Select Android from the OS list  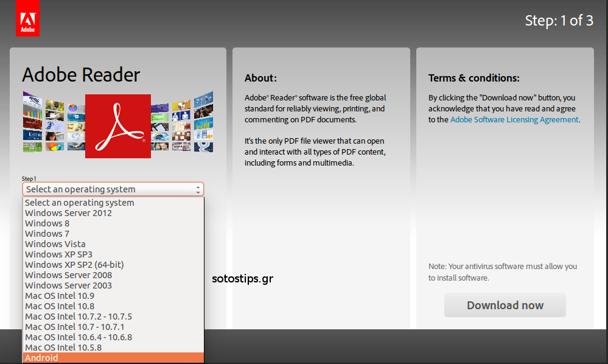pyautogui.click(x=41, y=357)
